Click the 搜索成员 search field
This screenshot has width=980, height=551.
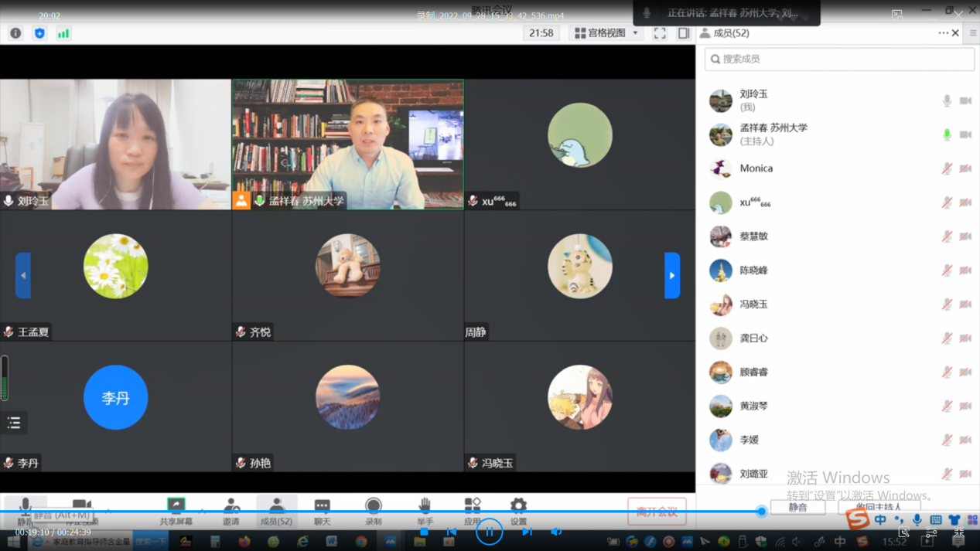[x=839, y=59]
